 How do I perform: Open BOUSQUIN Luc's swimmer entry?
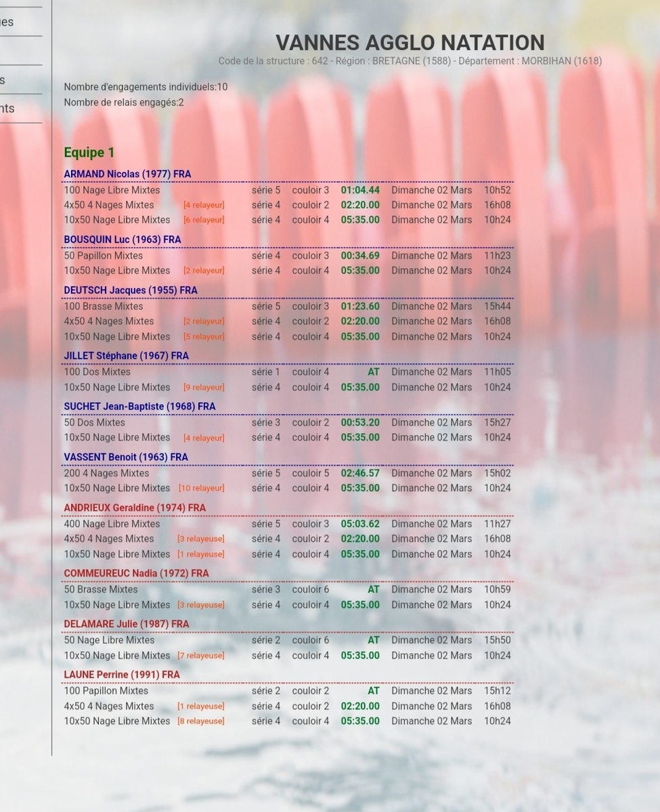point(123,240)
